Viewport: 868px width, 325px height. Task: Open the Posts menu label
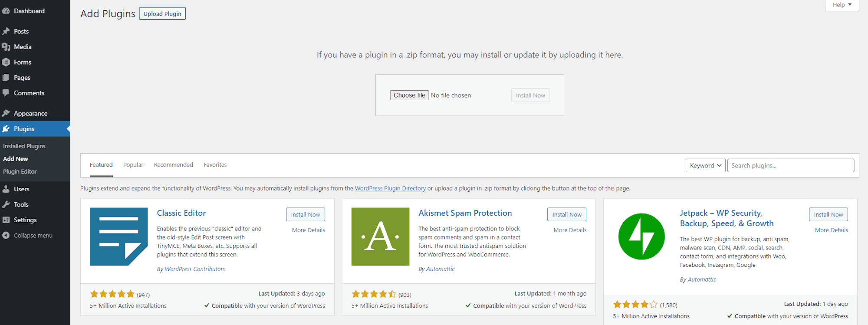pos(21,31)
